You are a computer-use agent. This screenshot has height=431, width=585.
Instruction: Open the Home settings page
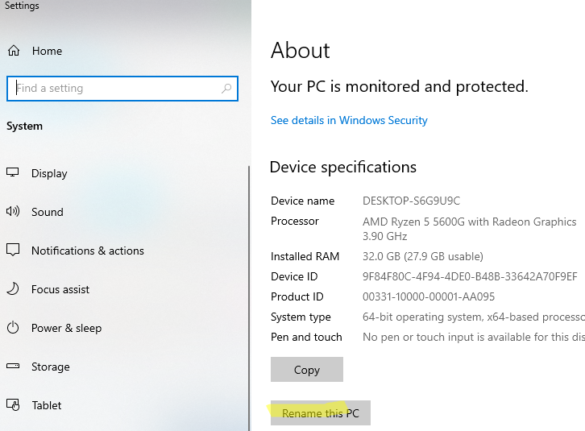(x=47, y=51)
